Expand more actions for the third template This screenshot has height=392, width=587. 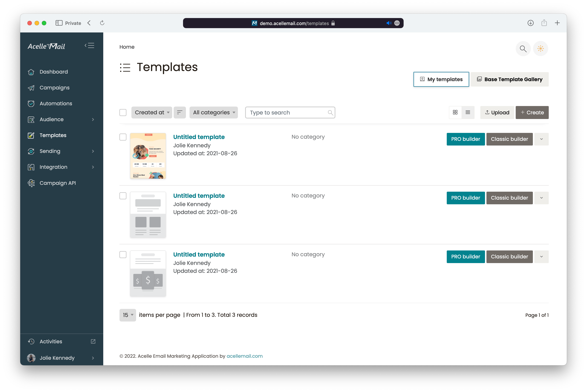coord(542,257)
